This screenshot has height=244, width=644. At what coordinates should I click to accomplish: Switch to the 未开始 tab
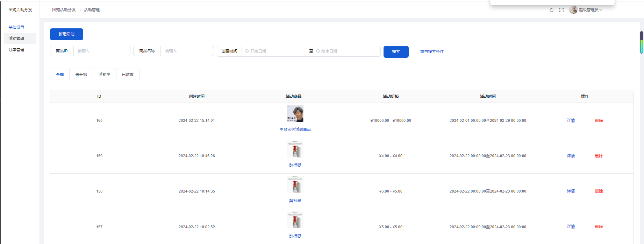point(81,75)
